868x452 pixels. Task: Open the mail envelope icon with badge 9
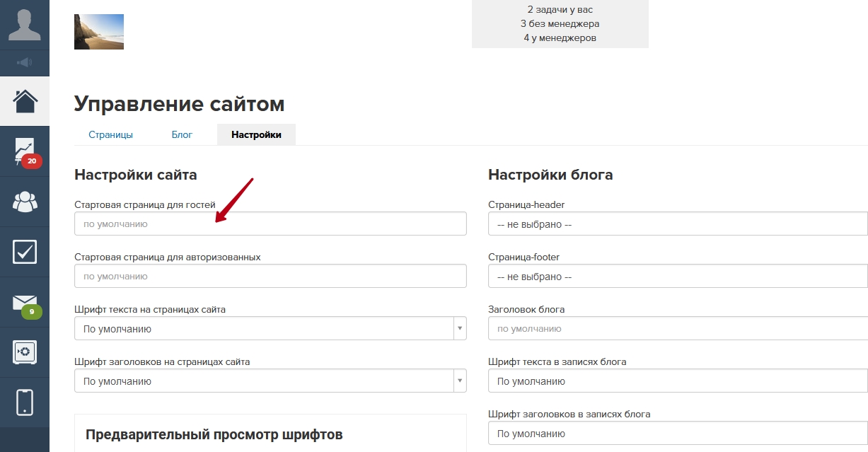coord(25,303)
